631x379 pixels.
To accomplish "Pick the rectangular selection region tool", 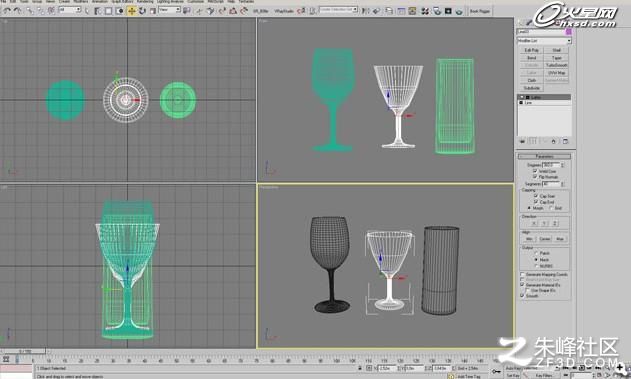I will [x=108, y=11].
